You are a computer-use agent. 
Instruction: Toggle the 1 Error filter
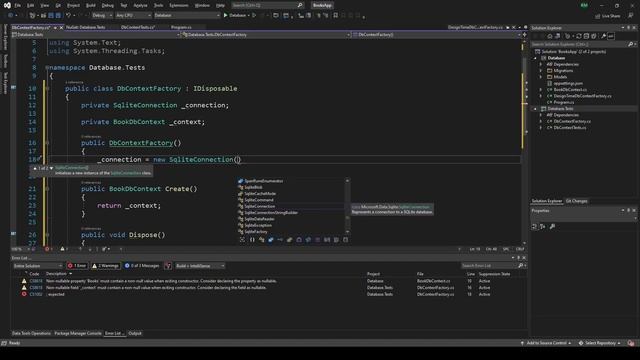coord(77,266)
